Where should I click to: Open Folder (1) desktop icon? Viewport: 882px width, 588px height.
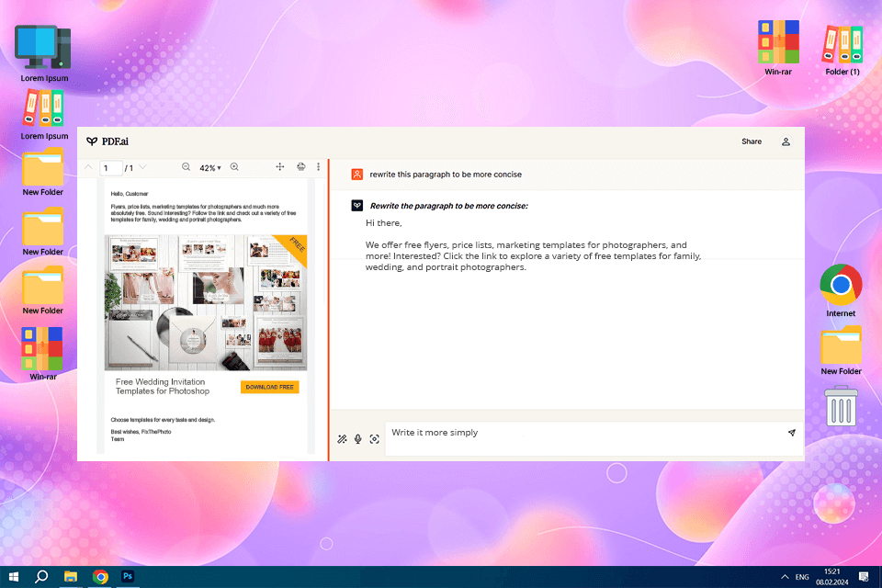tap(842, 51)
